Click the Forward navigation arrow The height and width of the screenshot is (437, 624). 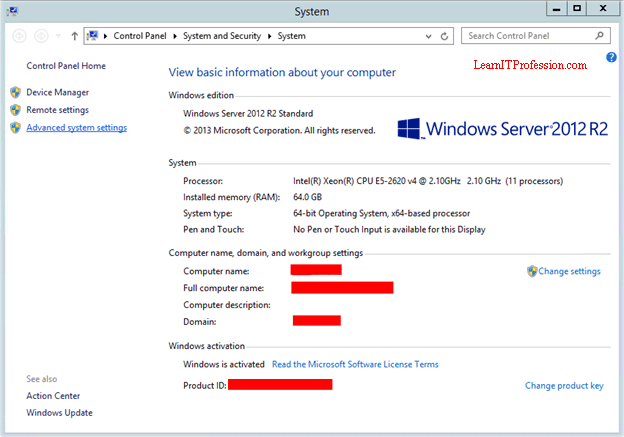[x=41, y=36]
